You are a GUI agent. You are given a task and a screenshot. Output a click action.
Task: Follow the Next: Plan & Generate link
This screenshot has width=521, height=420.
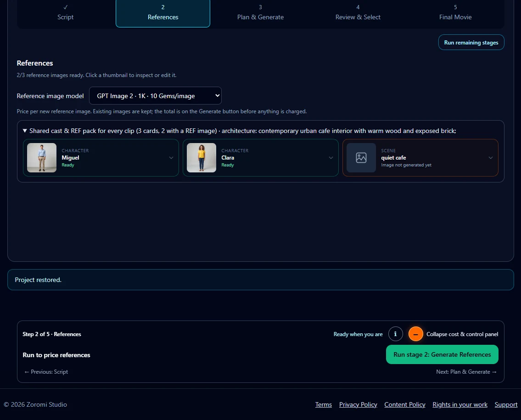pos(466,372)
